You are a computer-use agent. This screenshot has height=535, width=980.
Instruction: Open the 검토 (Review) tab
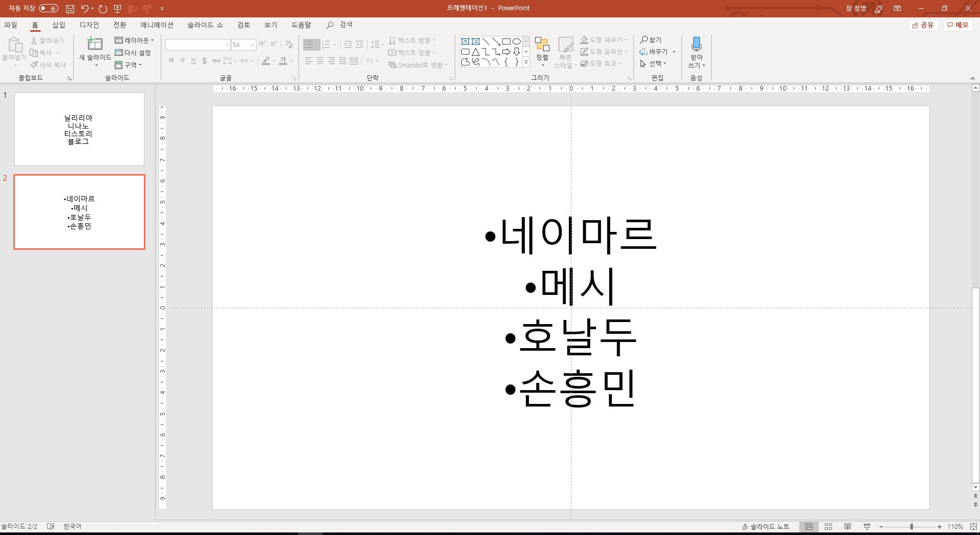(244, 25)
